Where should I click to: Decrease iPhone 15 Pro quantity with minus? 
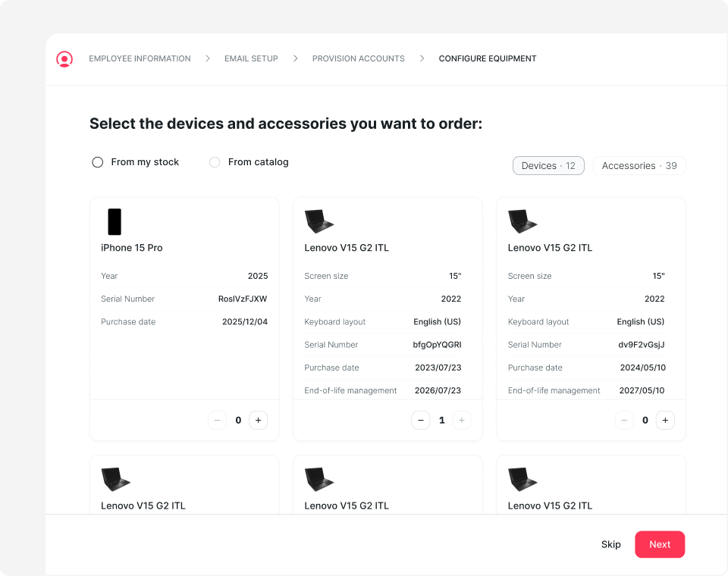click(218, 420)
